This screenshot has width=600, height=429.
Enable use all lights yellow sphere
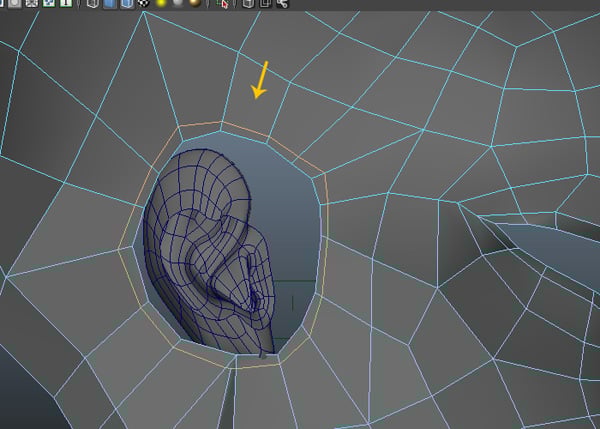[160, 4]
